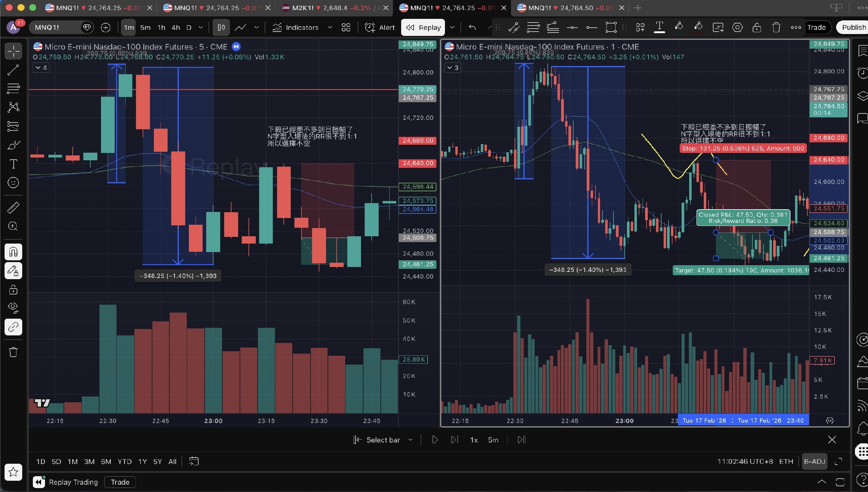Select the 5m timeframe in toolbar
The width and height of the screenshot is (868, 492).
pos(145,27)
